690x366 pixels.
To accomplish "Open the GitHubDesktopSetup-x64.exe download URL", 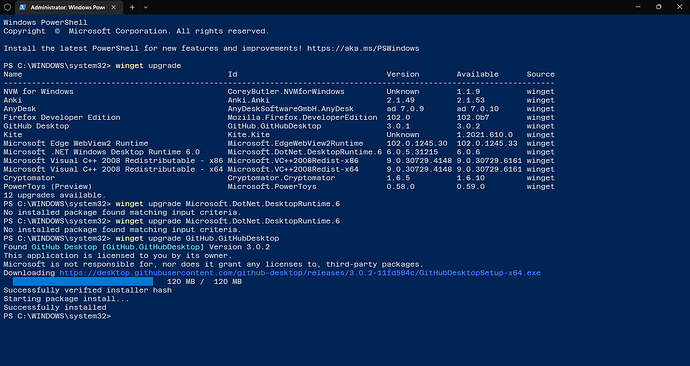I will (300, 273).
